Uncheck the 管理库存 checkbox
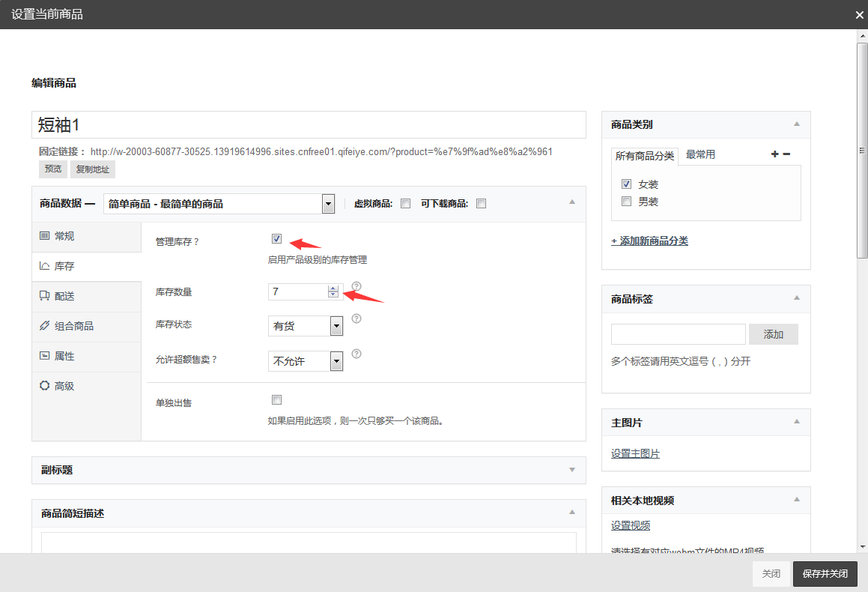 (277, 239)
